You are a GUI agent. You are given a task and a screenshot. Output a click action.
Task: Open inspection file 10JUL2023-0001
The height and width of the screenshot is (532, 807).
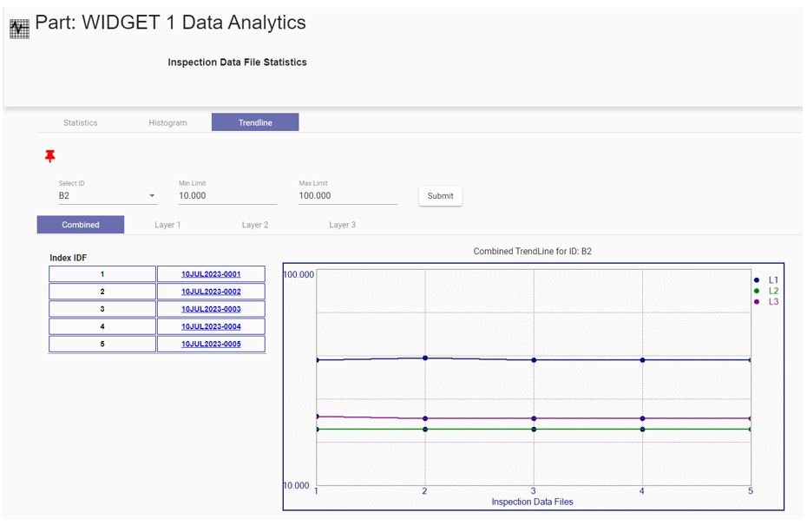(x=211, y=274)
